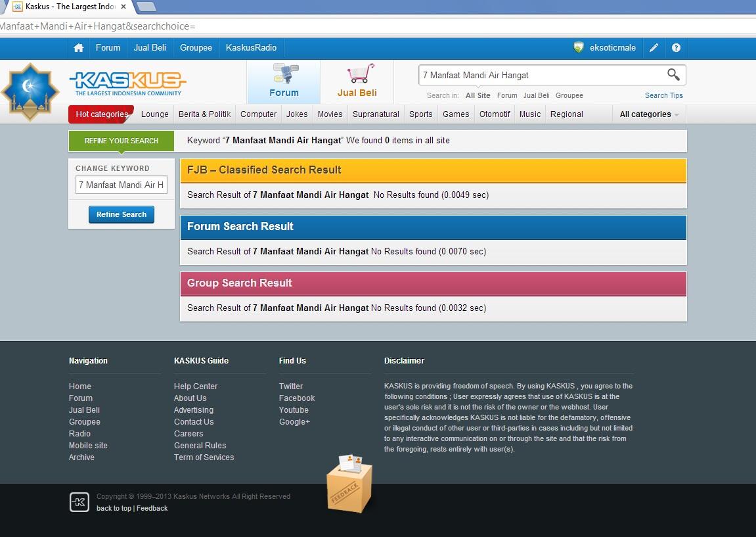Open Youtube link in Find Us
Viewport: 756px width, 537px height.
click(x=294, y=410)
